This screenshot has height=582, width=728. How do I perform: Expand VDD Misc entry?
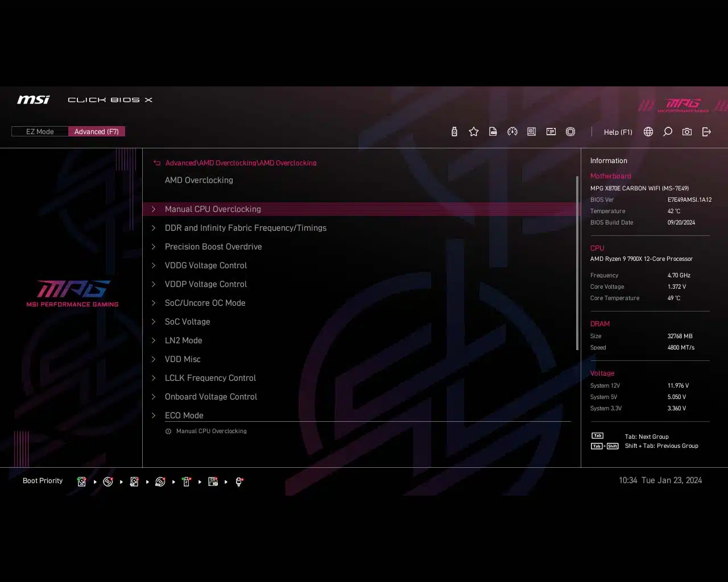coord(361,359)
